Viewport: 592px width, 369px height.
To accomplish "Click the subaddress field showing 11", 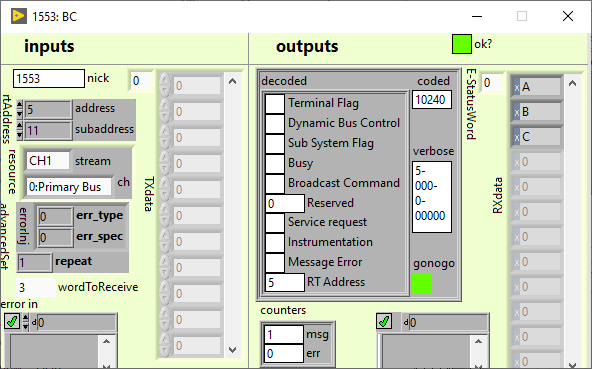I will [x=48, y=131].
